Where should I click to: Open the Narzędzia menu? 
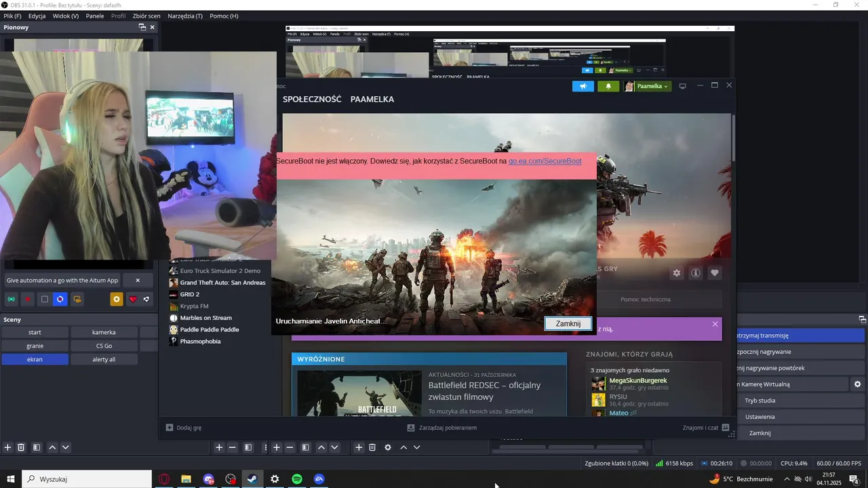click(x=185, y=16)
